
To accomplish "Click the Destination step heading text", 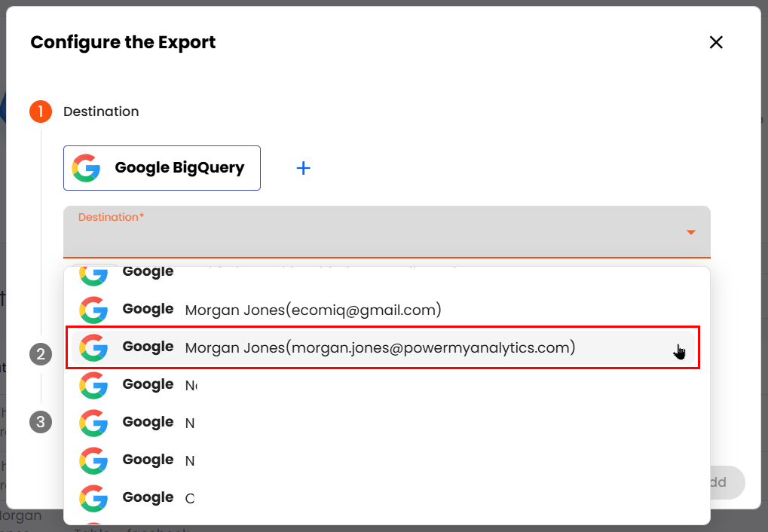I will coord(101,112).
